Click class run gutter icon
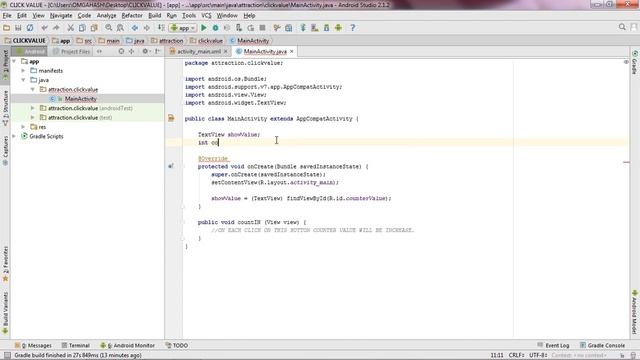The width and height of the screenshot is (640, 360). tap(171, 118)
